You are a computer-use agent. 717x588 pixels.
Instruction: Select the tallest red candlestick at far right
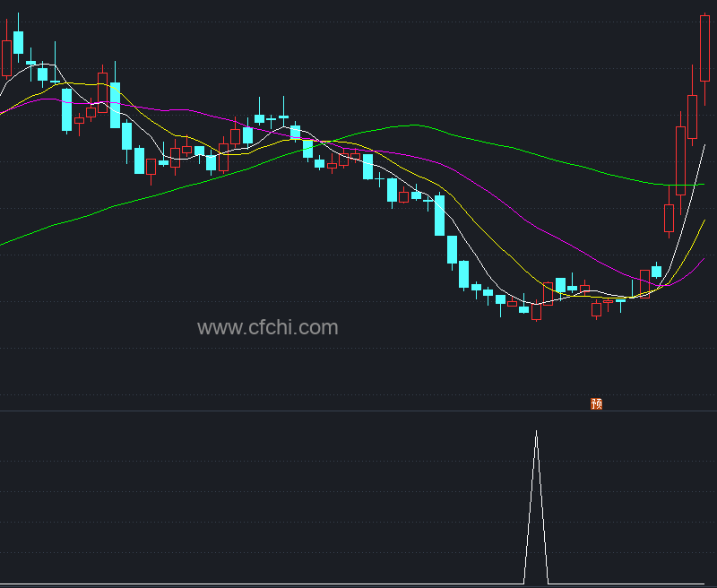pos(704,48)
